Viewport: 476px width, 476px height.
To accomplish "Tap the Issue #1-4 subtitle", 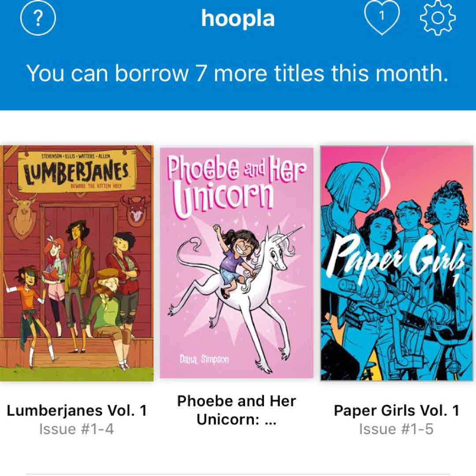I will click(77, 429).
